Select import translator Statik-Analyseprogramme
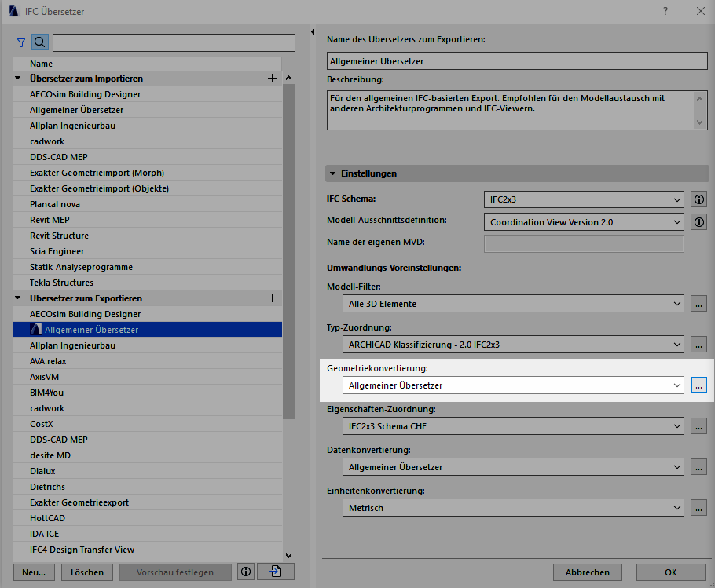 [147, 267]
